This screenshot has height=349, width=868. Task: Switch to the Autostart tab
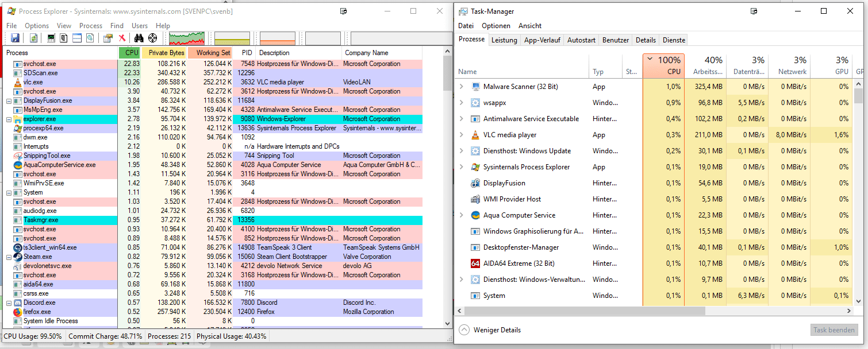(581, 40)
